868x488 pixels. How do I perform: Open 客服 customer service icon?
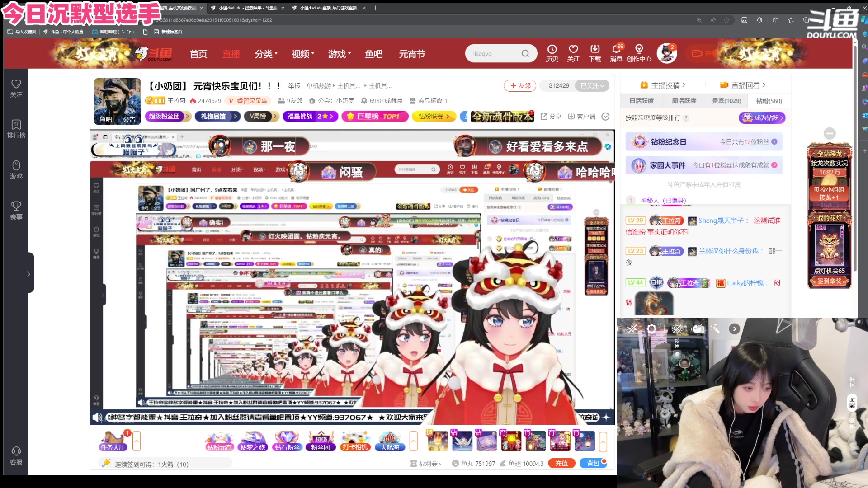(x=16, y=455)
